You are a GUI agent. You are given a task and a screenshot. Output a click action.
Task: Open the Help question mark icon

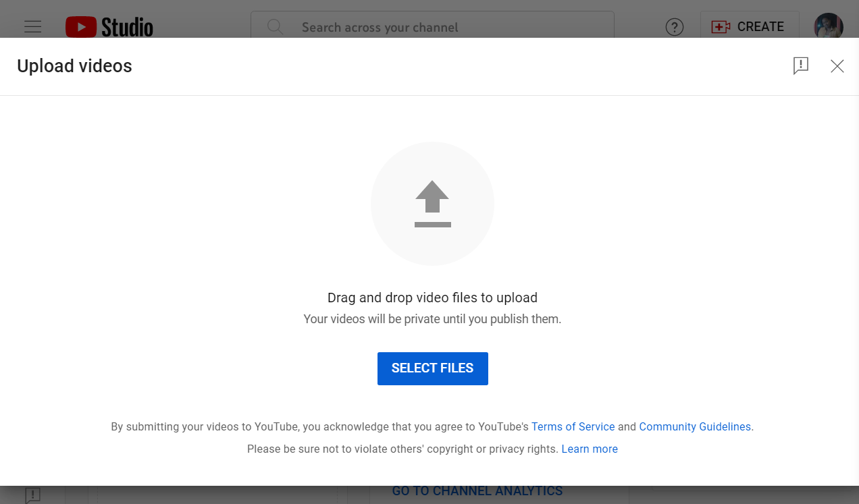674,27
